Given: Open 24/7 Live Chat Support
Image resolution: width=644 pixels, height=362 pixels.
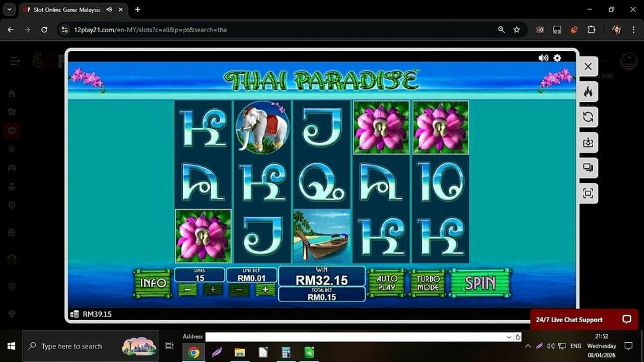Looking at the screenshot, I should 583,319.
